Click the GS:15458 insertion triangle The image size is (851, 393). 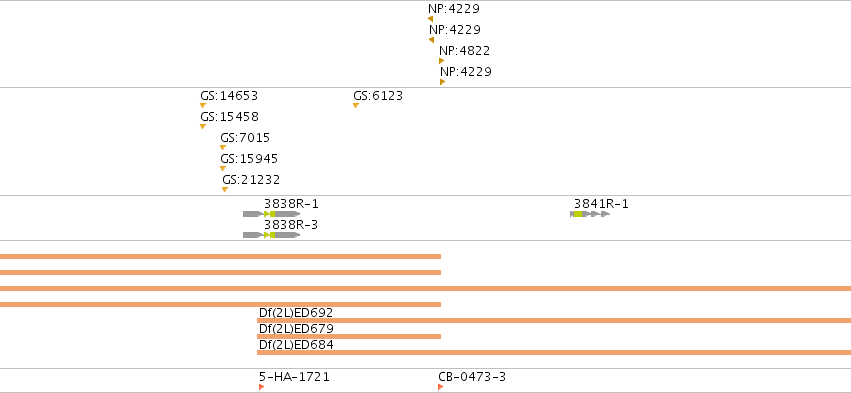pos(203,126)
